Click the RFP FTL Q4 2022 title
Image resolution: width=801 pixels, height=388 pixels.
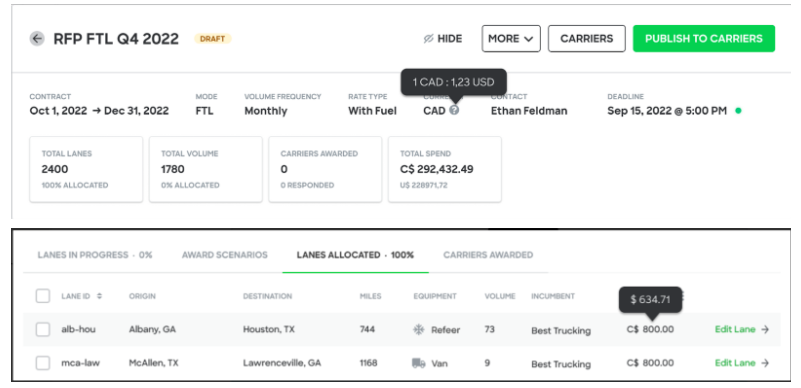click(x=116, y=39)
